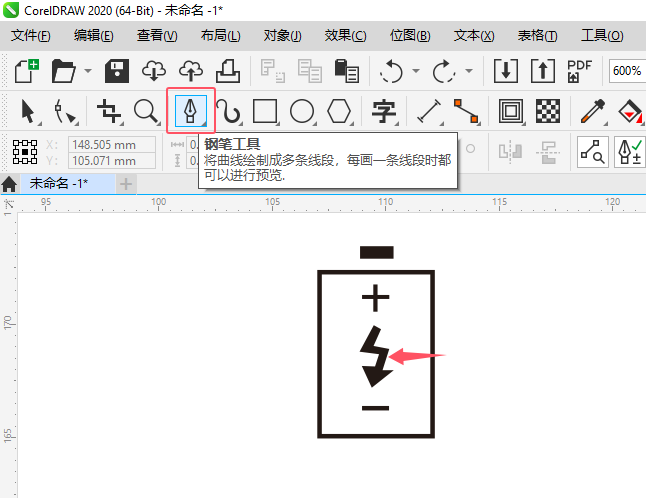The height and width of the screenshot is (498, 646).
Task: Select the Text tool
Action: pos(384,111)
